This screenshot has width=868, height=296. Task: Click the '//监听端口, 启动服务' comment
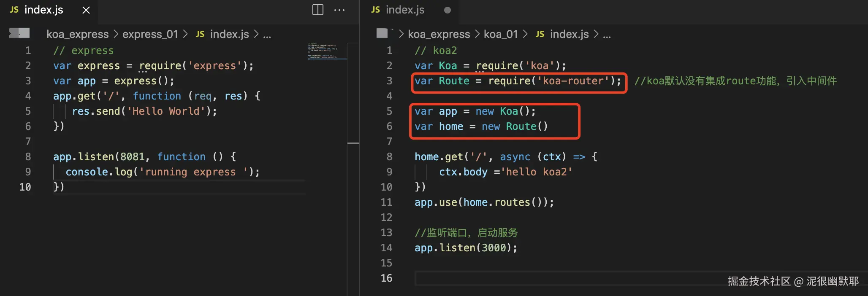[x=466, y=233]
